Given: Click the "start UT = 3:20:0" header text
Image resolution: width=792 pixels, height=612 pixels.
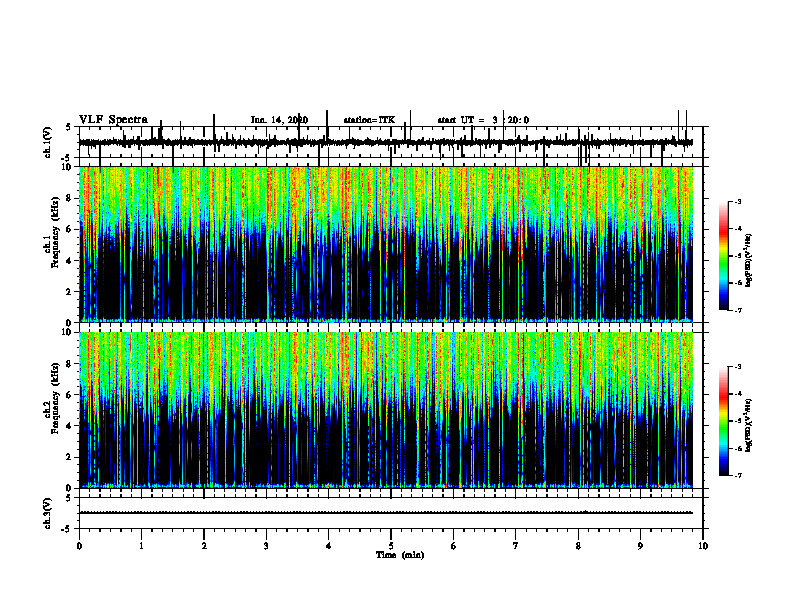Looking at the screenshot, I should click(483, 120).
